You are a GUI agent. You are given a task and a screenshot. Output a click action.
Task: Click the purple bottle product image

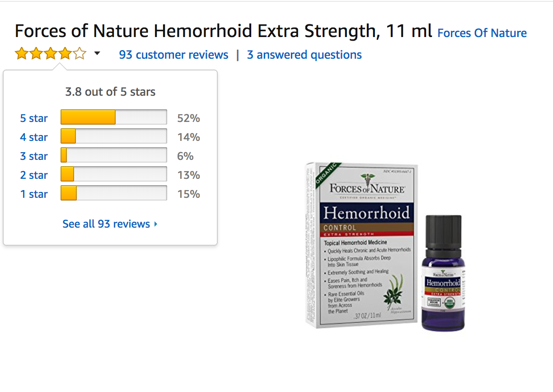pyautogui.click(x=443, y=273)
